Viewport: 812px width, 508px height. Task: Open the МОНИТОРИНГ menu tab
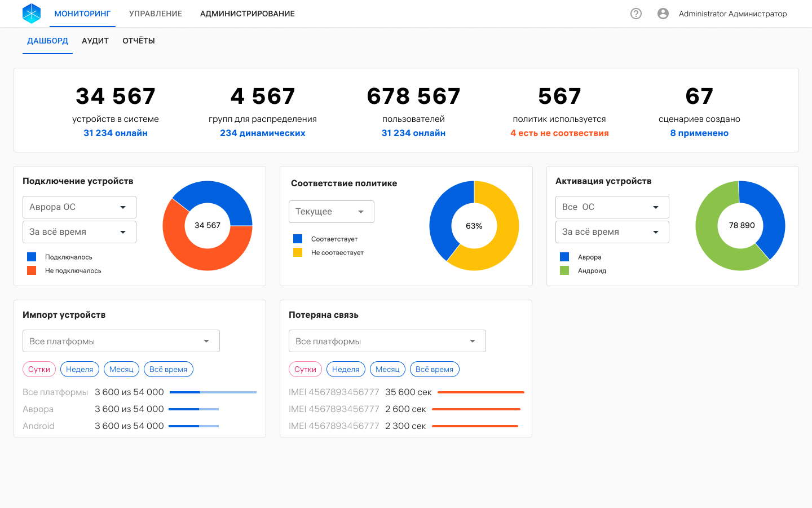82,14
